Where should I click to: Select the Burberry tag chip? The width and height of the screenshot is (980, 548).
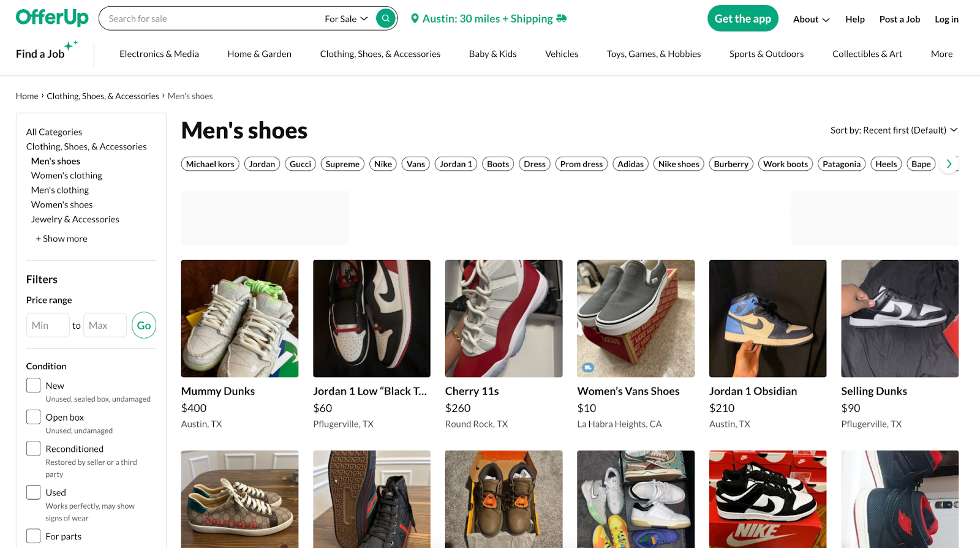(x=731, y=163)
